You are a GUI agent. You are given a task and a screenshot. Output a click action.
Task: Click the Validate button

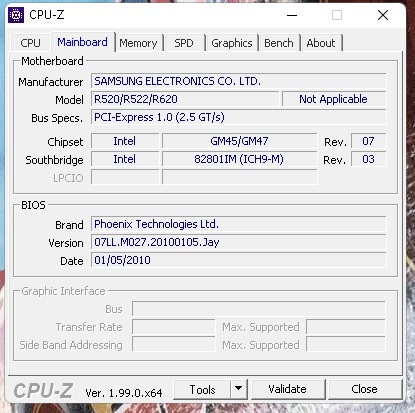[287, 389]
